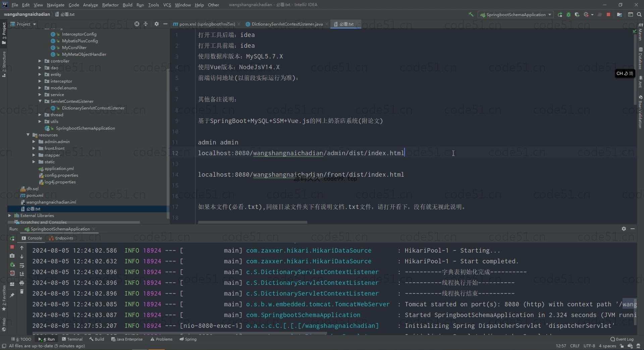The width and height of the screenshot is (644, 350).
Task: Select SpringbootSchemaApplication in project tree
Action: pos(85,128)
